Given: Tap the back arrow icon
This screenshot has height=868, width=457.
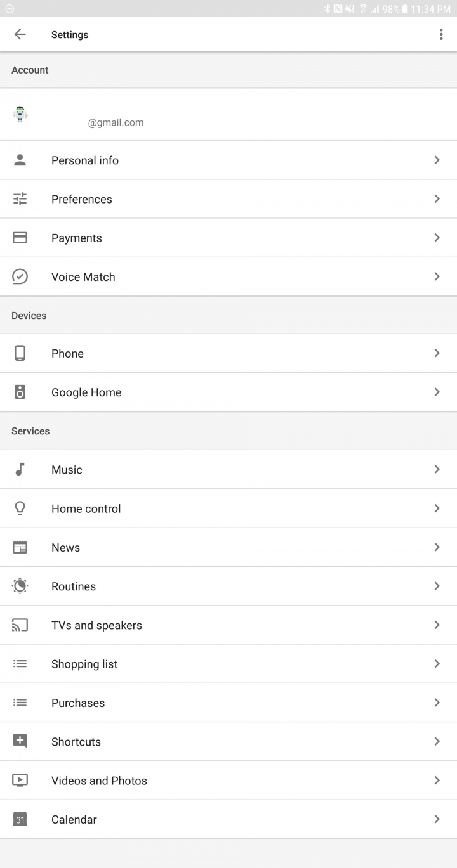Looking at the screenshot, I should click(x=20, y=34).
